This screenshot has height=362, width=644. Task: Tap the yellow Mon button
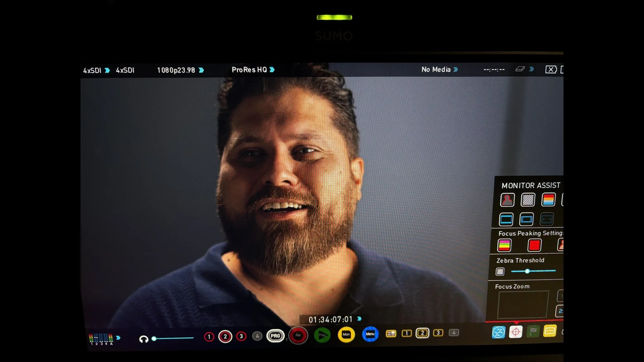pos(346,334)
